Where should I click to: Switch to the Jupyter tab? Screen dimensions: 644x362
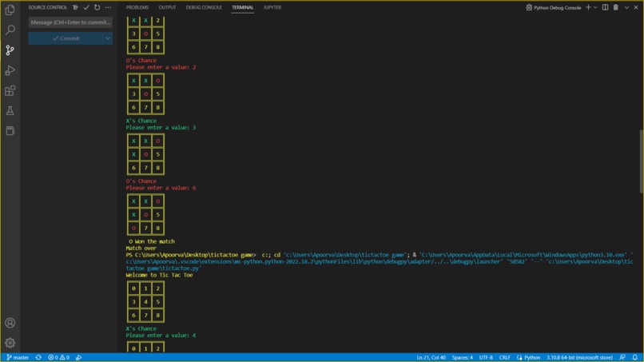(x=272, y=7)
